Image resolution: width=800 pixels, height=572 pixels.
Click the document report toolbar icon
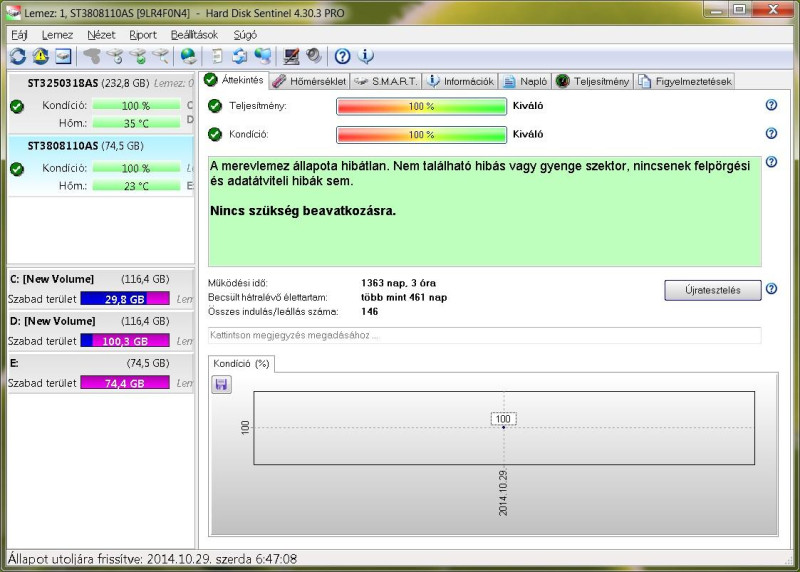click(217, 56)
